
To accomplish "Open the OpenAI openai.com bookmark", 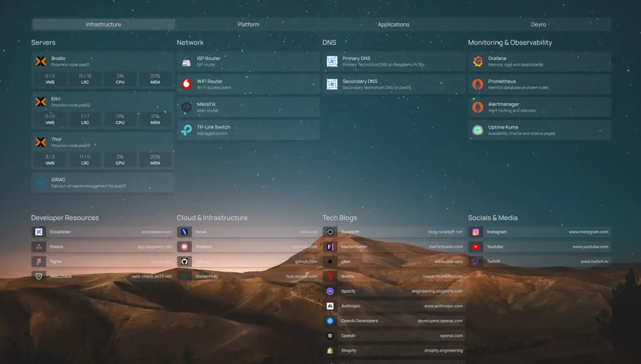I will pyautogui.click(x=394, y=335).
